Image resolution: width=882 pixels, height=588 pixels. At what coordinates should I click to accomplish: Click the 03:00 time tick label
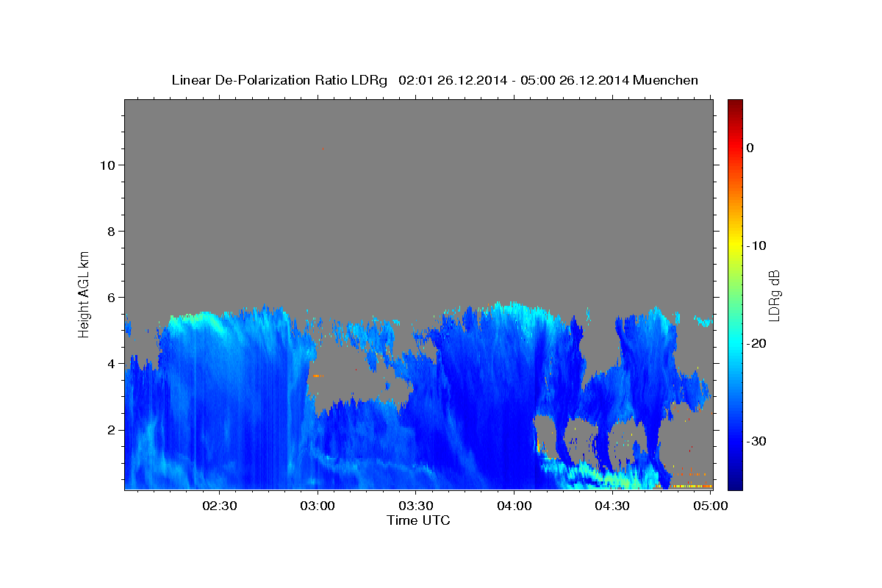pos(318,506)
